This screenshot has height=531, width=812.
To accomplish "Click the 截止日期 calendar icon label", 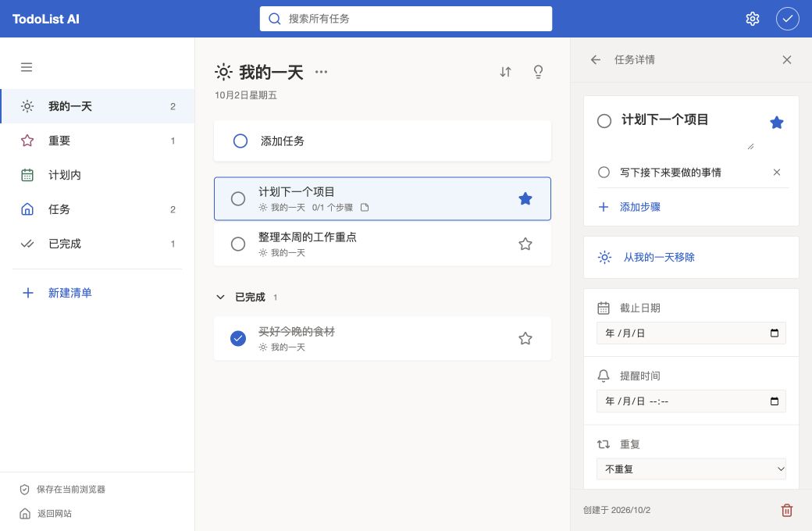I will click(x=604, y=308).
